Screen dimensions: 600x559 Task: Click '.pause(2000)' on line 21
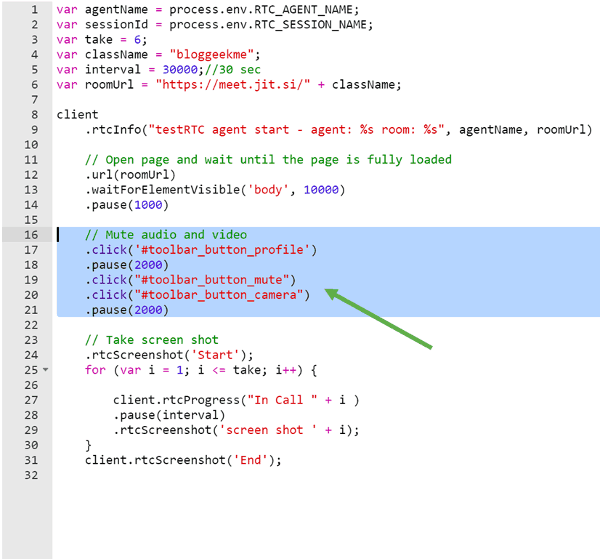(127, 310)
